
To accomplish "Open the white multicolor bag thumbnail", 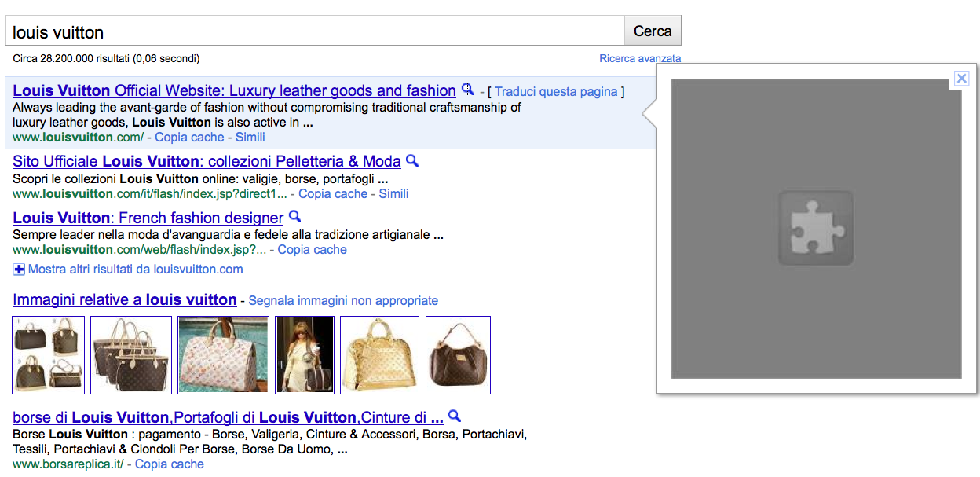I will 223,354.
